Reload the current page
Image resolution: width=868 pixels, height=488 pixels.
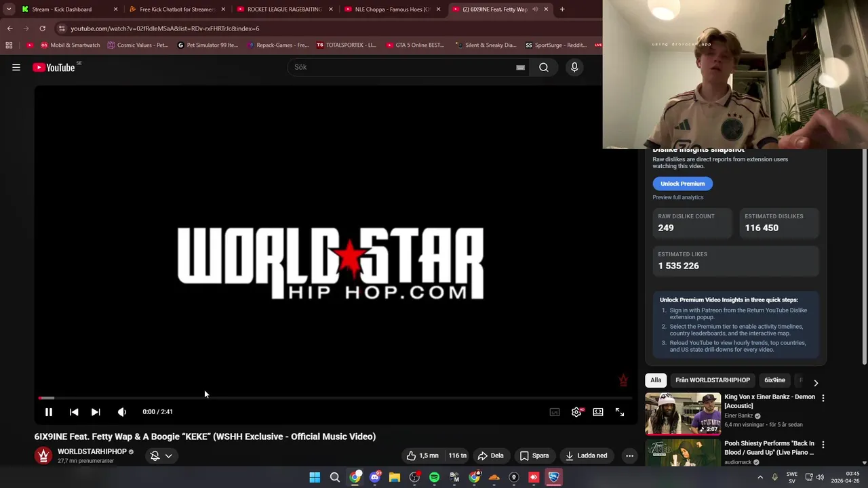tap(42, 28)
